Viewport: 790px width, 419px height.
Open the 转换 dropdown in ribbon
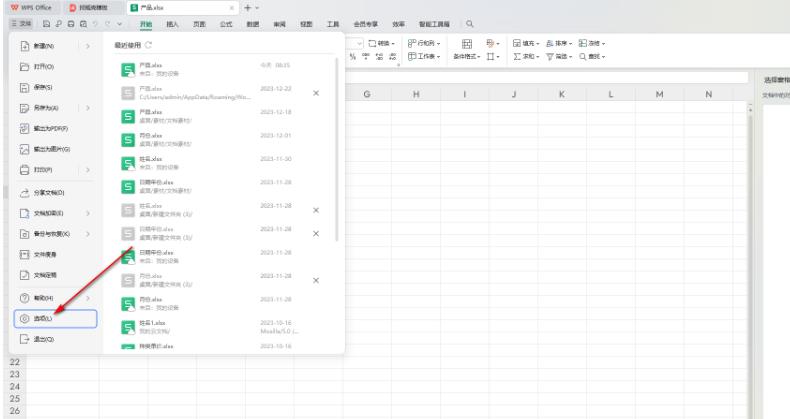pos(381,43)
